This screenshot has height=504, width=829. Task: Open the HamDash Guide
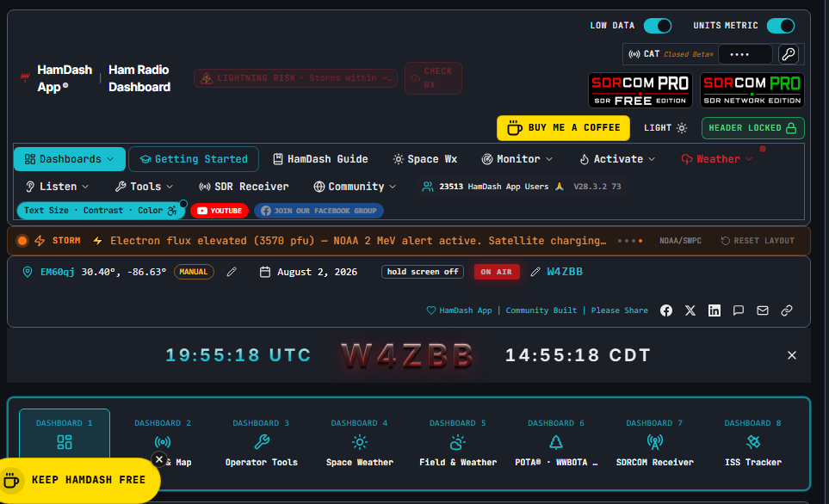coord(320,159)
